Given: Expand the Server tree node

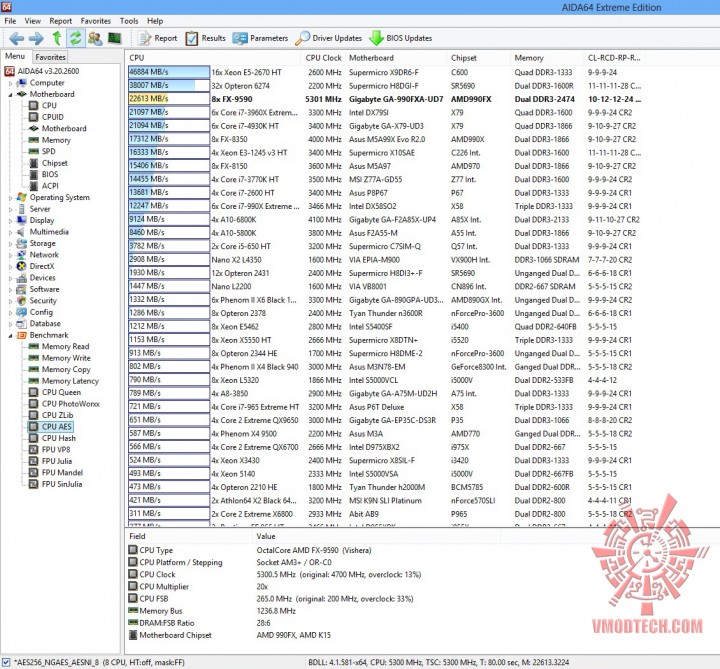Looking at the screenshot, I should point(11,209).
